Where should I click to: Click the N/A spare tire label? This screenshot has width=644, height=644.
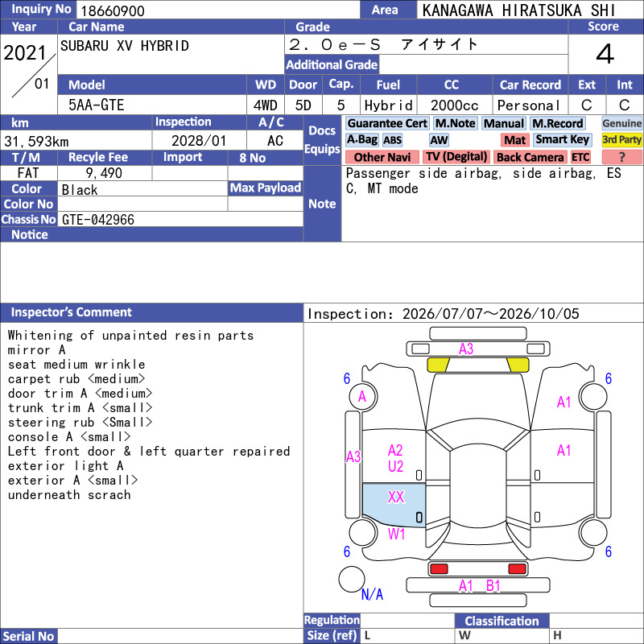point(372,594)
